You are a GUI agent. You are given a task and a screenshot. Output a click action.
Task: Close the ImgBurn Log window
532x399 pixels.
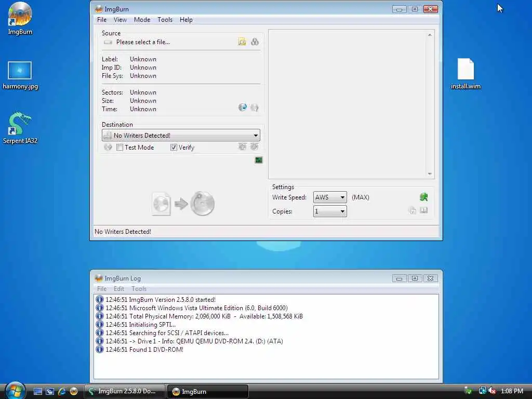click(x=430, y=278)
